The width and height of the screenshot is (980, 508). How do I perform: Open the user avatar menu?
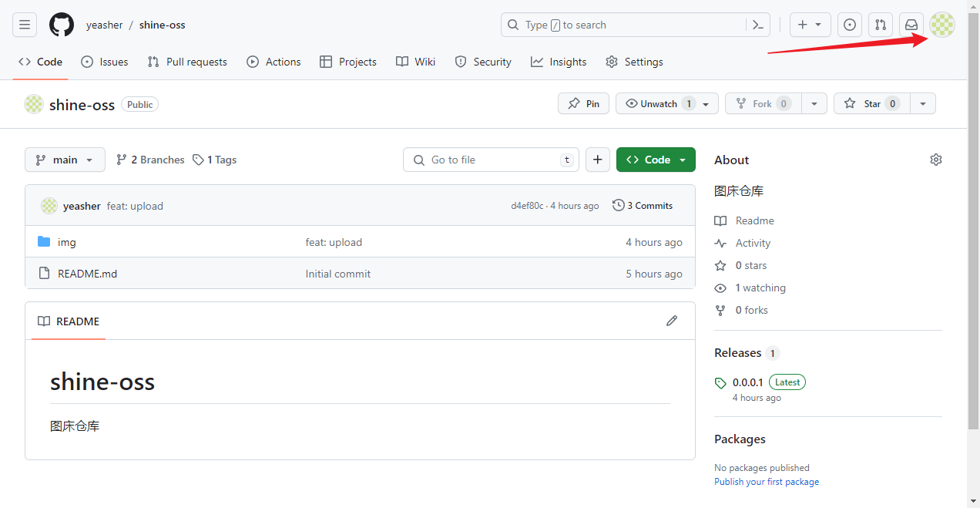point(942,25)
